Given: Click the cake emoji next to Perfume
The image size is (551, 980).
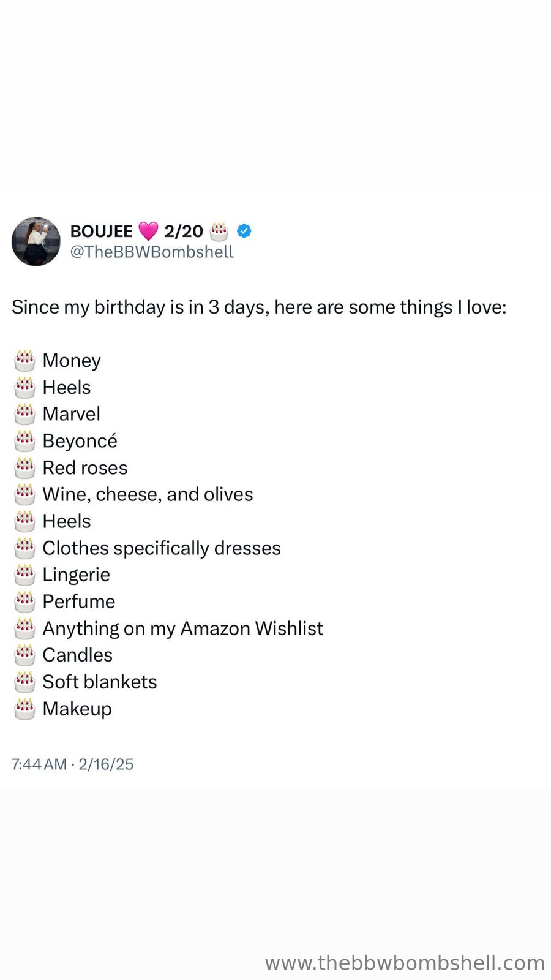Looking at the screenshot, I should click(x=24, y=601).
